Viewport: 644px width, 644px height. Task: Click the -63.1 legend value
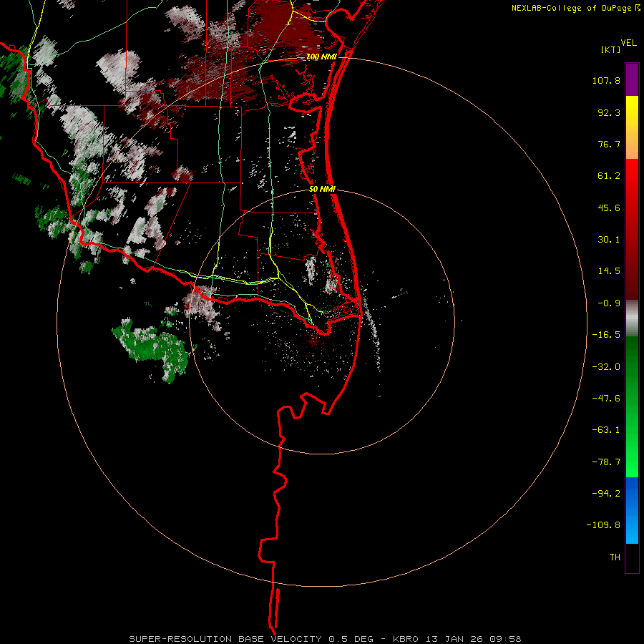coord(606,430)
